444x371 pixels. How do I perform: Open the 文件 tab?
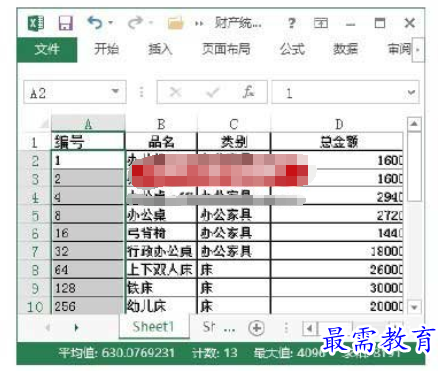click(47, 50)
